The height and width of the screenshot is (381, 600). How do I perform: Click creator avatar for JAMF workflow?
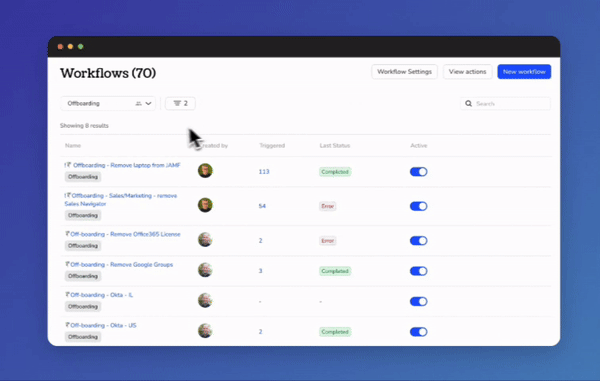pyautogui.click(x=205, y=171)
